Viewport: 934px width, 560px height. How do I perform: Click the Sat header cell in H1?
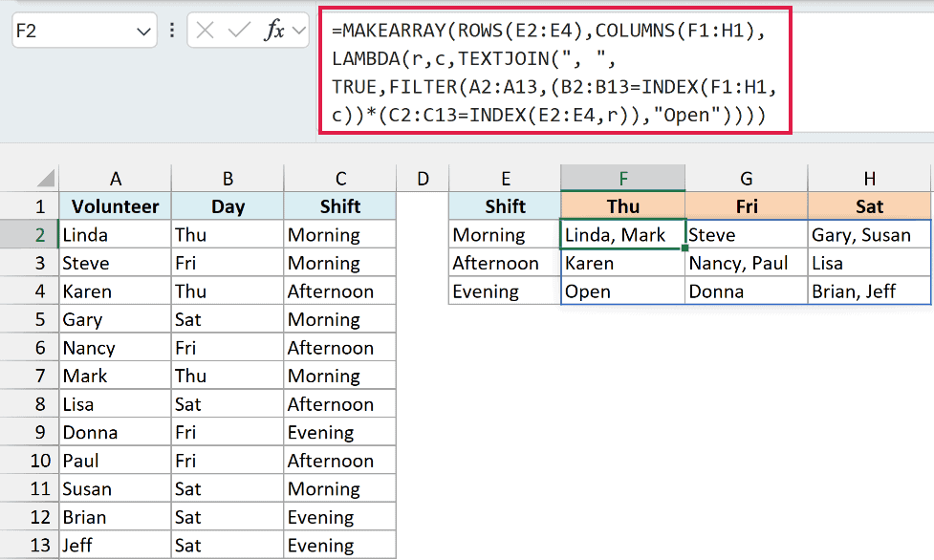click(x=869, y=206)
